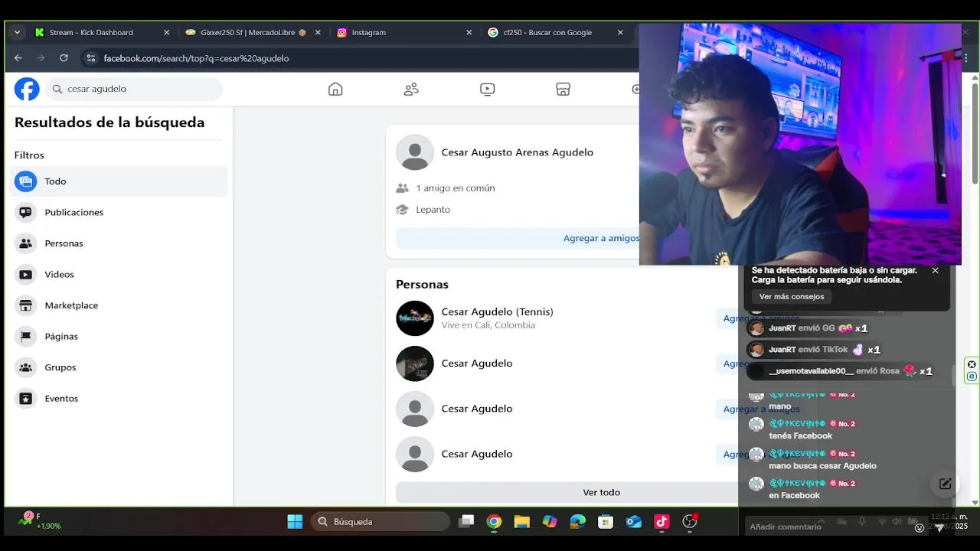The image size is (980, 551).
Task: Open Task View on the taskbar
Action: coord(466,522)
